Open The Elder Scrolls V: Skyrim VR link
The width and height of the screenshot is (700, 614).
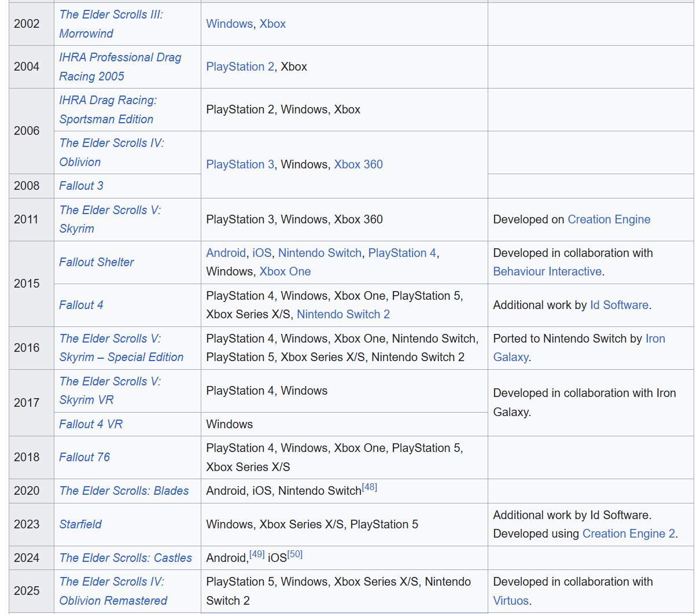(x=110, y=391)
